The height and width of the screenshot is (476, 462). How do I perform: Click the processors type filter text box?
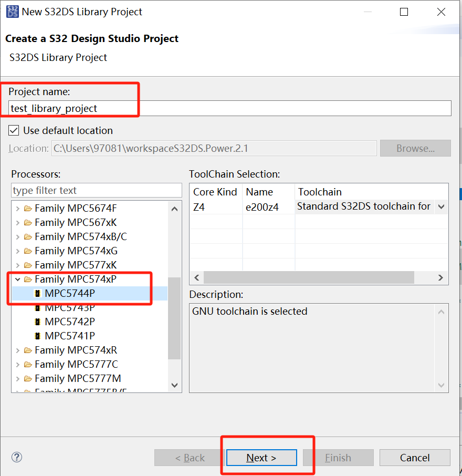[97, 190]
